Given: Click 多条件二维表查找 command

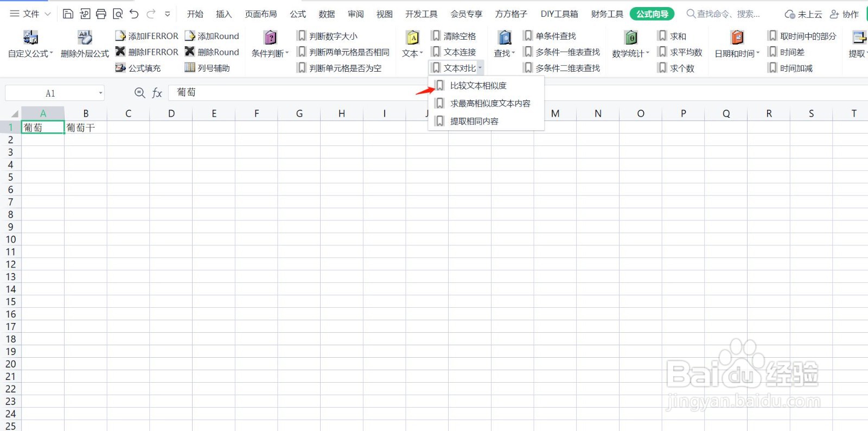Looking at the screenshot, I should (561, 68).
